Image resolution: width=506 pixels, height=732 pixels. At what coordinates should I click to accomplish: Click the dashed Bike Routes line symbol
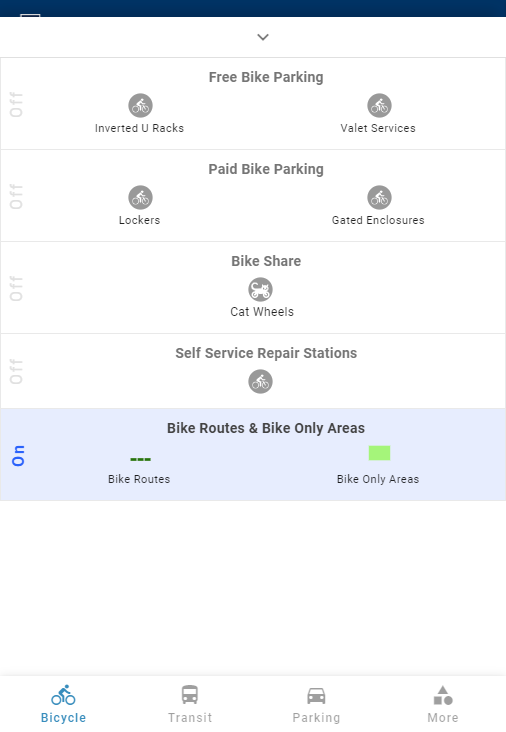141,459
